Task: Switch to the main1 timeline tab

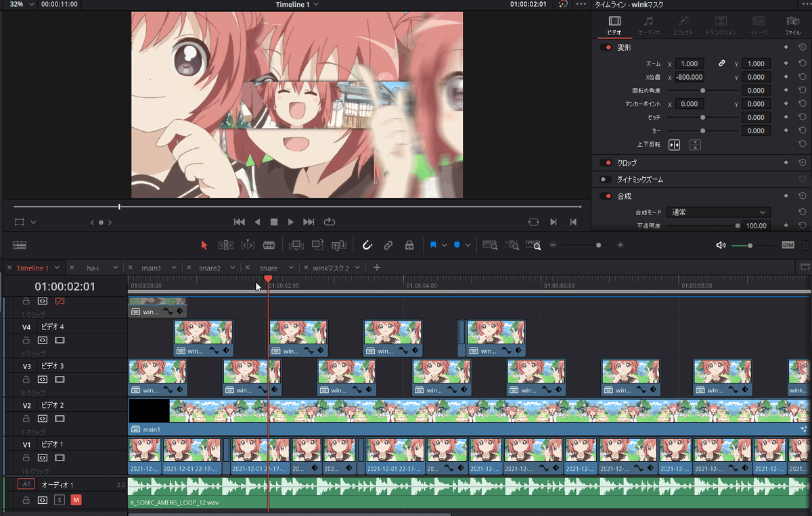Action: tap(151, 268)
